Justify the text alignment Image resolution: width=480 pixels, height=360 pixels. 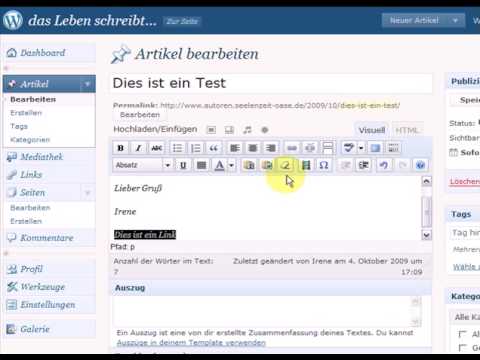click(201, 165)
